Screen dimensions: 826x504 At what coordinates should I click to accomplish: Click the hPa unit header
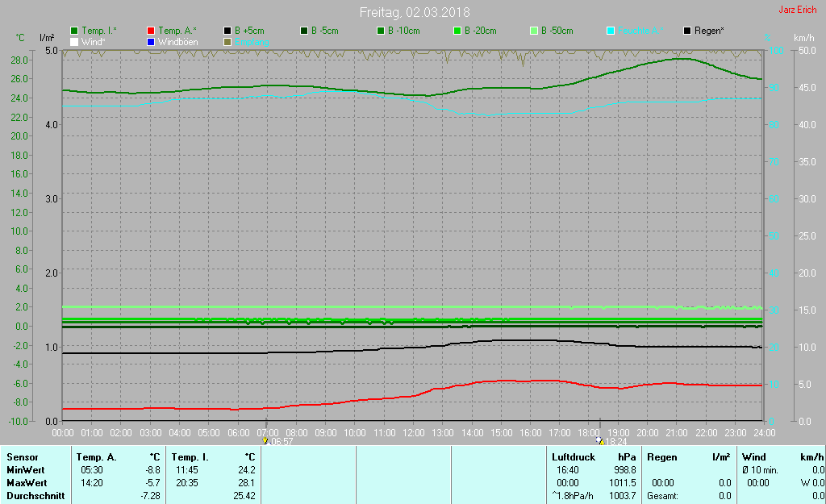[x=627, y=457]
